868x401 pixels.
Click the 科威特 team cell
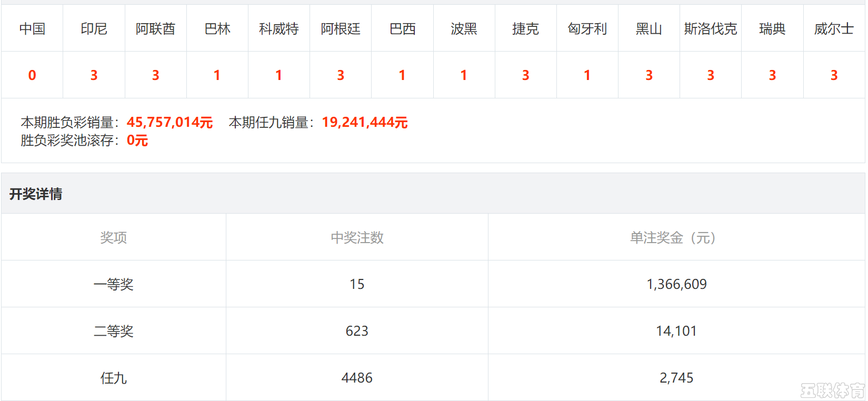click(279, 28)
